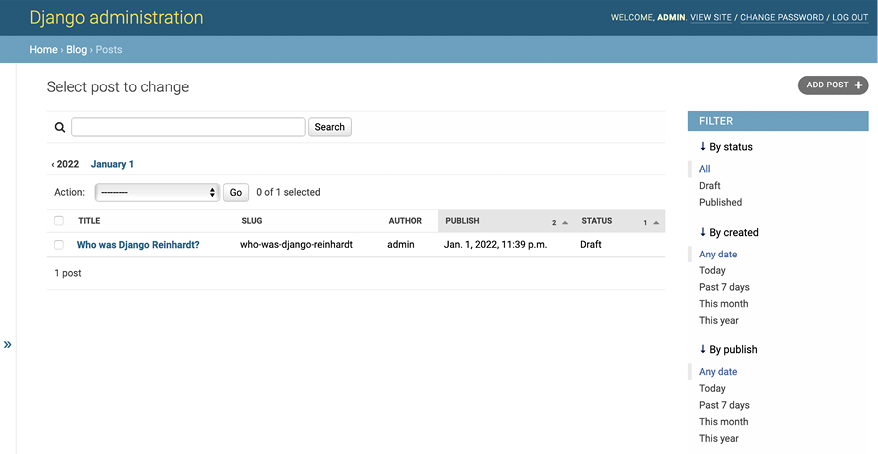The image size is (878, 454).
Task: Sort by the Title column header
Action: click(x=89, y=221)
